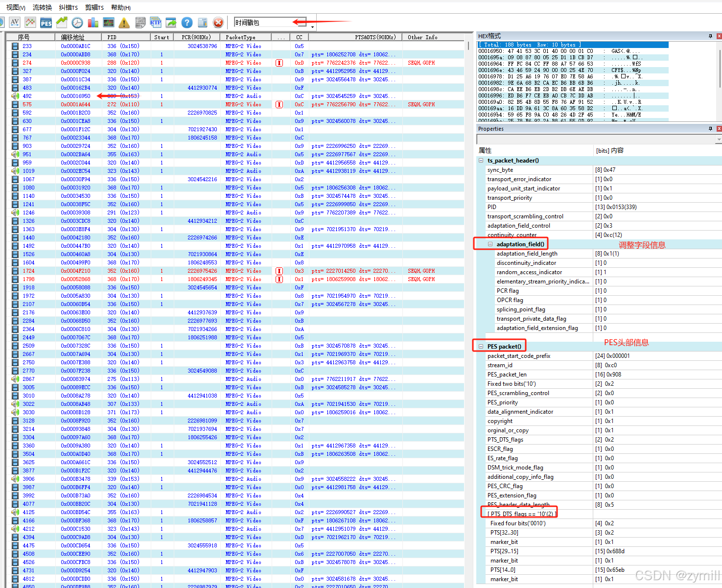Close the HEX格式 panel
The image size is (722, 588).
click(x=719, y=36)
